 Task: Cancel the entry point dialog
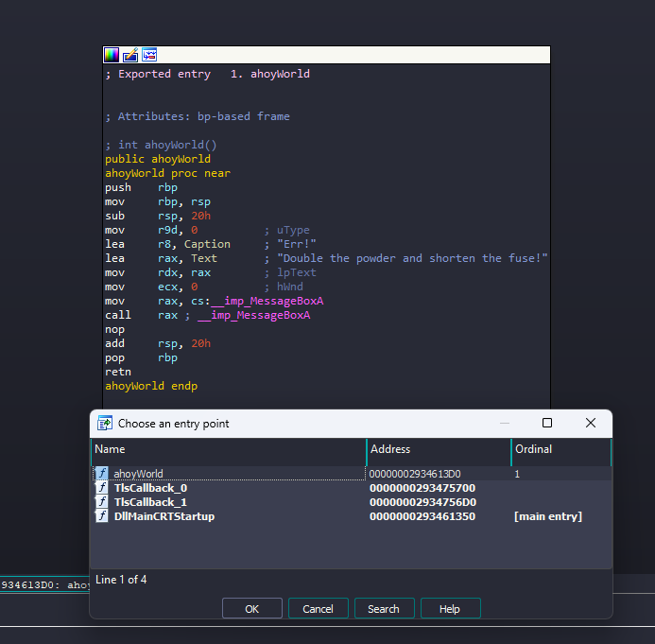pyautogui.click(x=318, y=609)
